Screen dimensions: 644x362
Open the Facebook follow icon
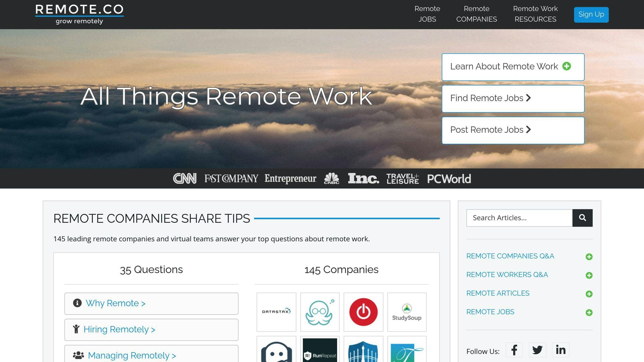point(514,350)
